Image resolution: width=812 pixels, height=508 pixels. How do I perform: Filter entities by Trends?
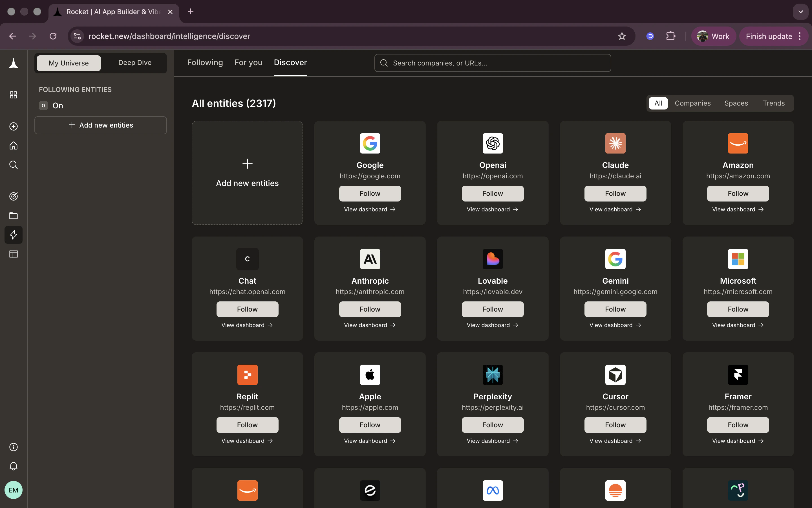click(x=773, y=103)
